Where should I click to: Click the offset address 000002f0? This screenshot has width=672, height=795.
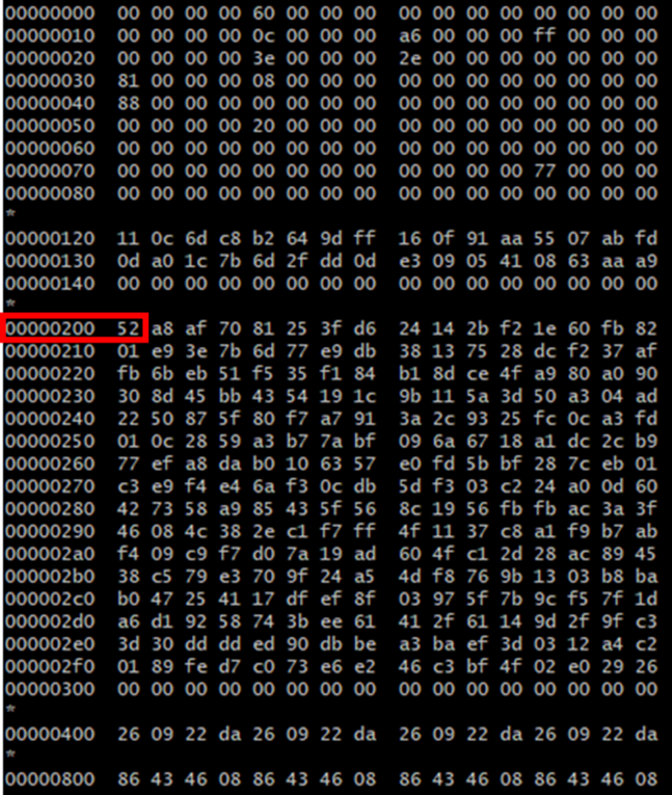coord(50,666)
